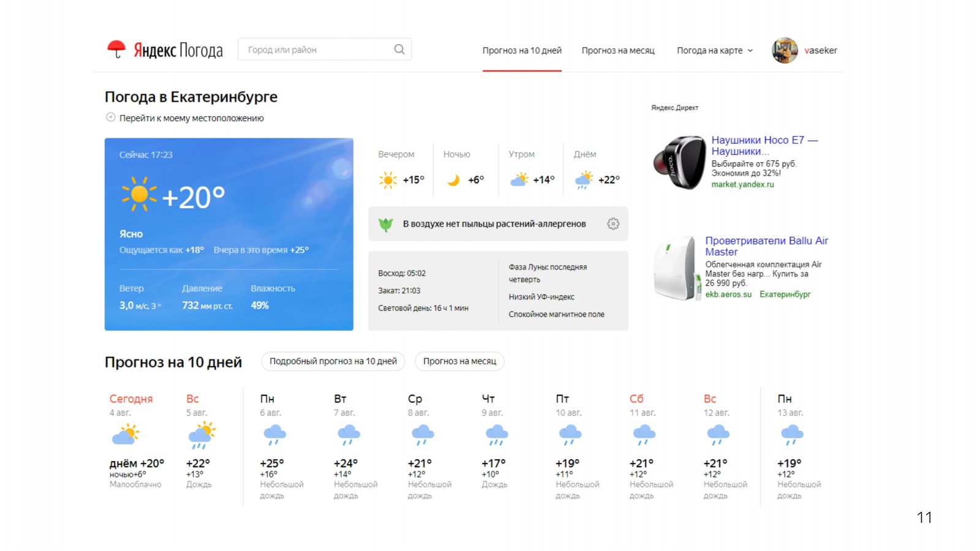Click today's partly cloudy forecast icon
Viewport: 980px width, 551px height.
[x=126, y=435]
